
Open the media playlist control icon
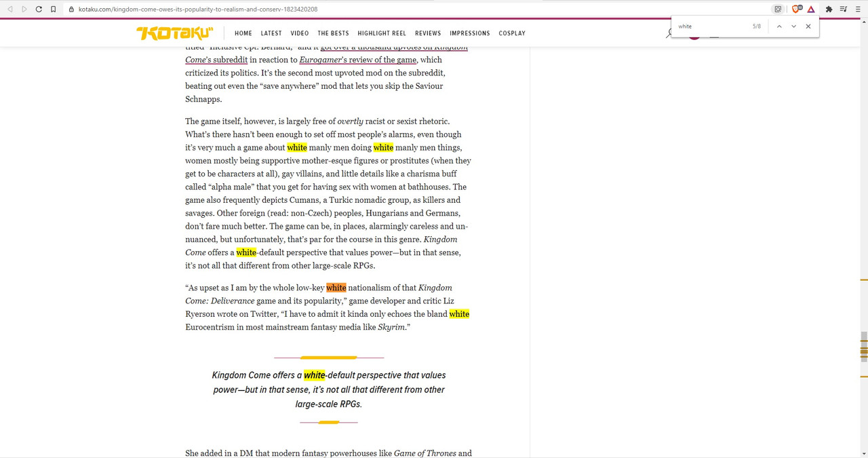click(x=844, y=9)
